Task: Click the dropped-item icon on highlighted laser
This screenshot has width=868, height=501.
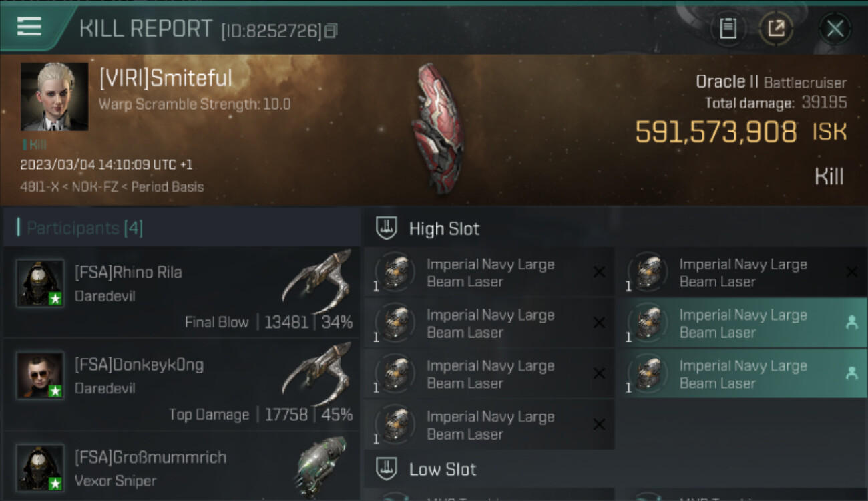Action: [x=851, y=323]
